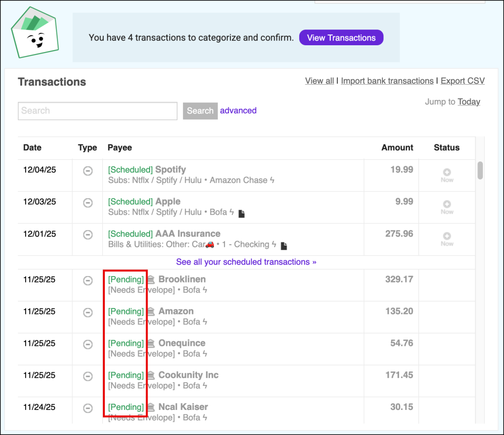Click the note document icon on Apple row
Image resolution: width=504 pixels, height=435 pixels.
[242, 213]
